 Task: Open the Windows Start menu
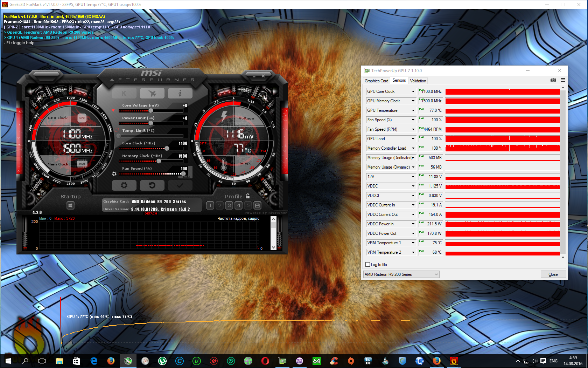(x=8, y=361)
